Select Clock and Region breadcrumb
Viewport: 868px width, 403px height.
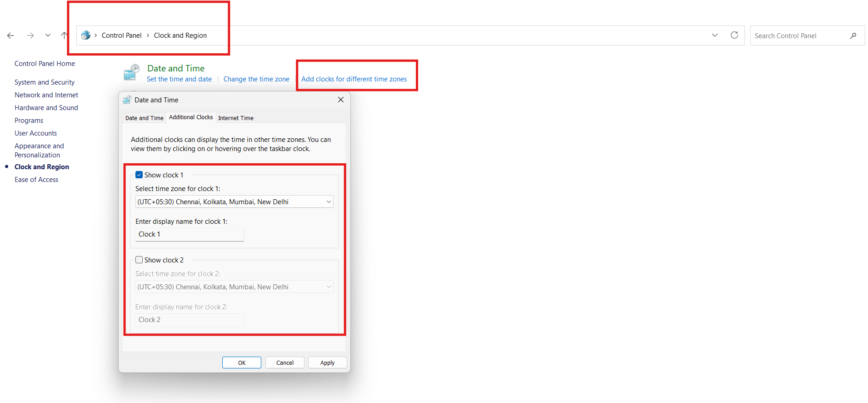tap(180, 35)
